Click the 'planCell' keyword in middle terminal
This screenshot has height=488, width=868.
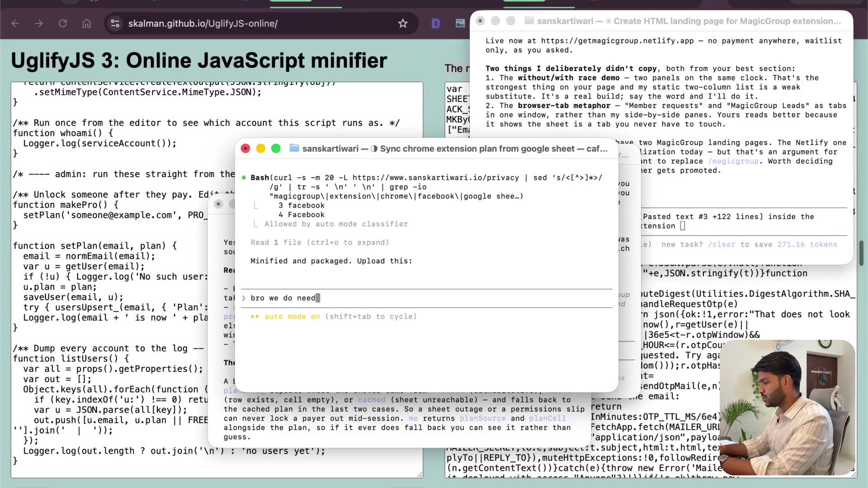pos(547,418)
